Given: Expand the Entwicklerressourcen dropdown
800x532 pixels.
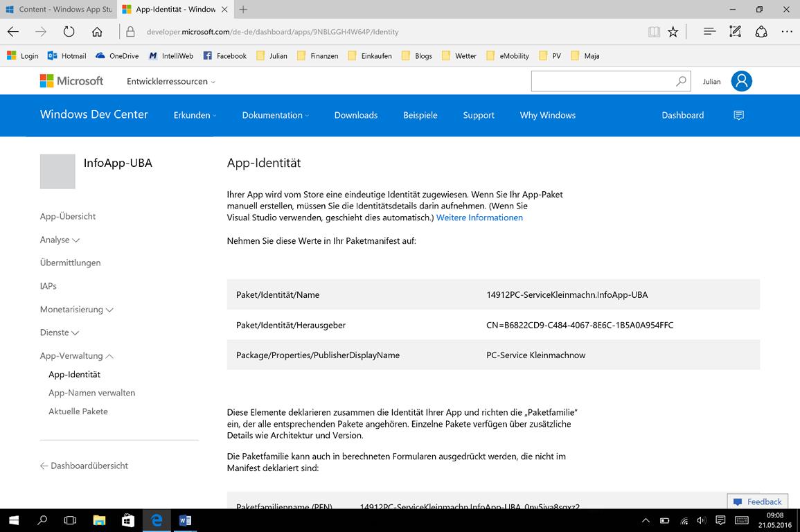Looking at the screenshot, I should point(171,82).
